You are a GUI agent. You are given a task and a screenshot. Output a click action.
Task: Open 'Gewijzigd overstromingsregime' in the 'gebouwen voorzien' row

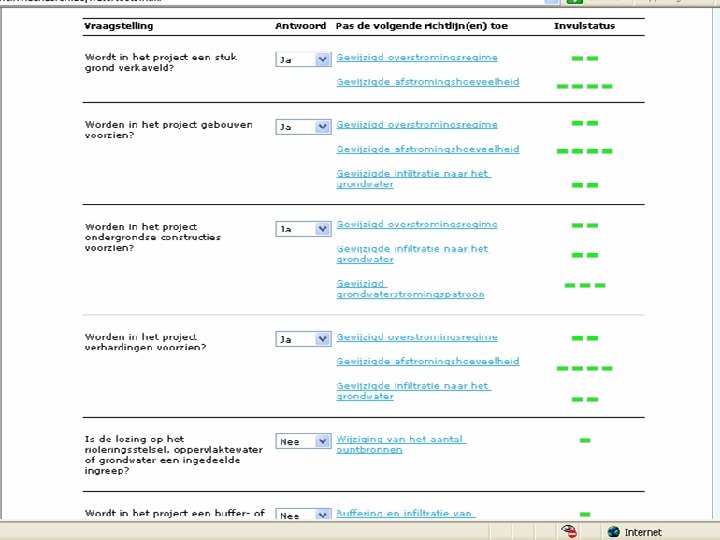pyautogui.click(x=417, y=125)
